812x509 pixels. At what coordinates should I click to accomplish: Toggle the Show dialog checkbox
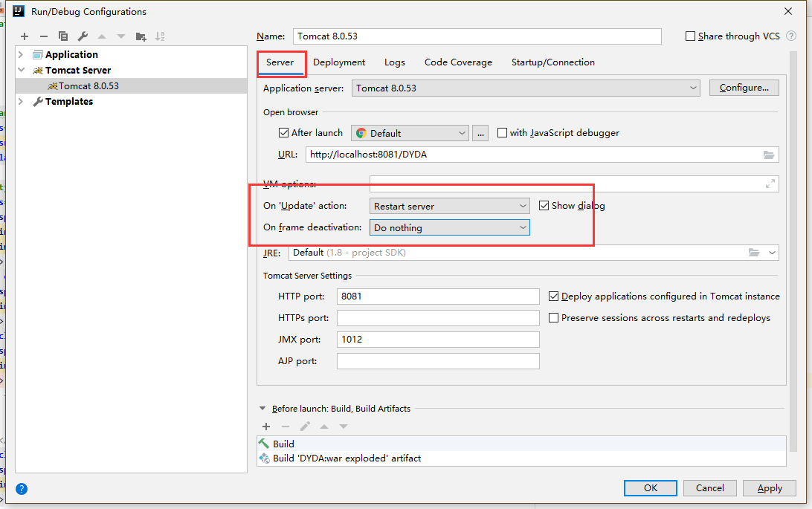click(544, 206)
